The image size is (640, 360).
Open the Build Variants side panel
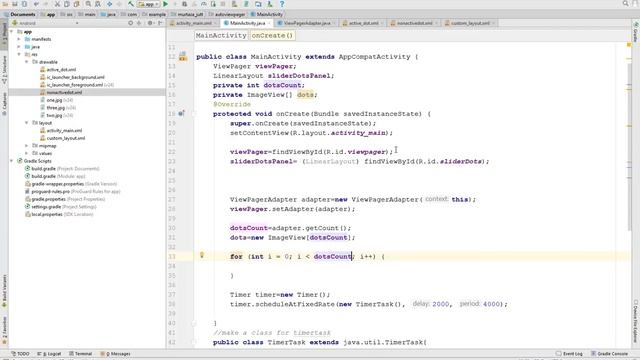(x=4, y=291)
